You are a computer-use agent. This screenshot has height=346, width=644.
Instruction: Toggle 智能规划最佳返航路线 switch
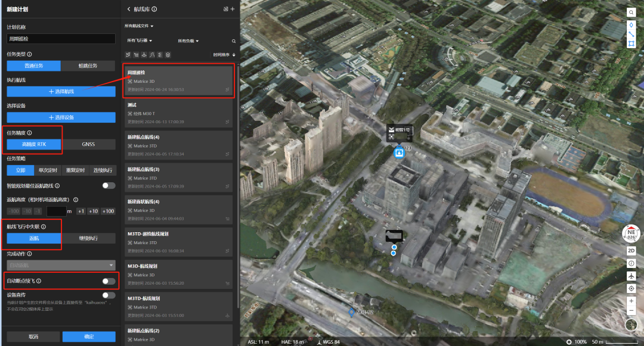point(109,186)
